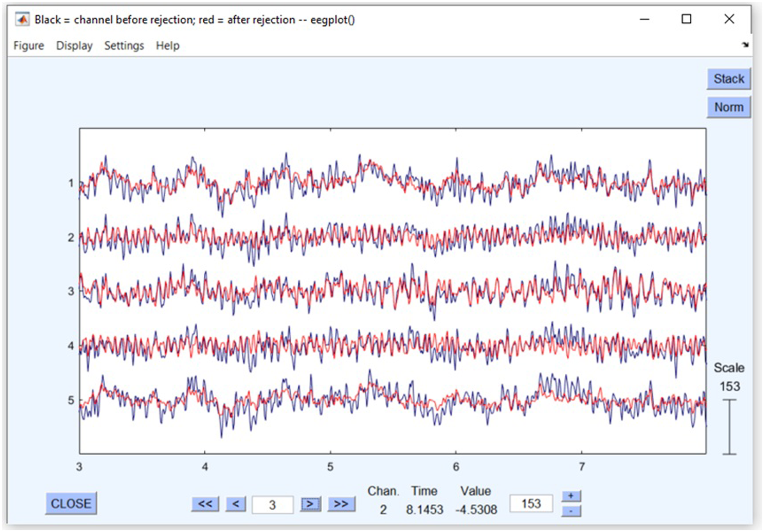764x532 pixels.
Task: Click the dock figure arrow icon
Action: pos(745,45)
